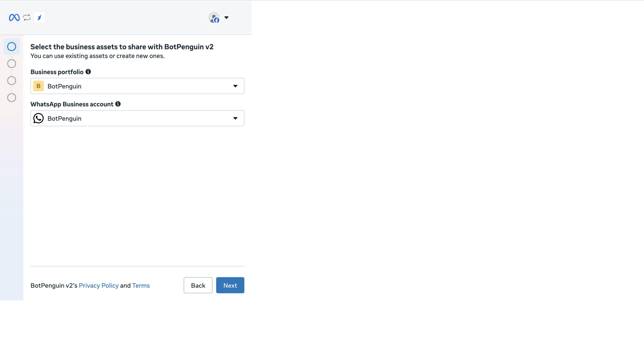The width and height of the screenshot is (644, 364).
Task: Click the Facebook profile avatar
Action: point(214,17)
